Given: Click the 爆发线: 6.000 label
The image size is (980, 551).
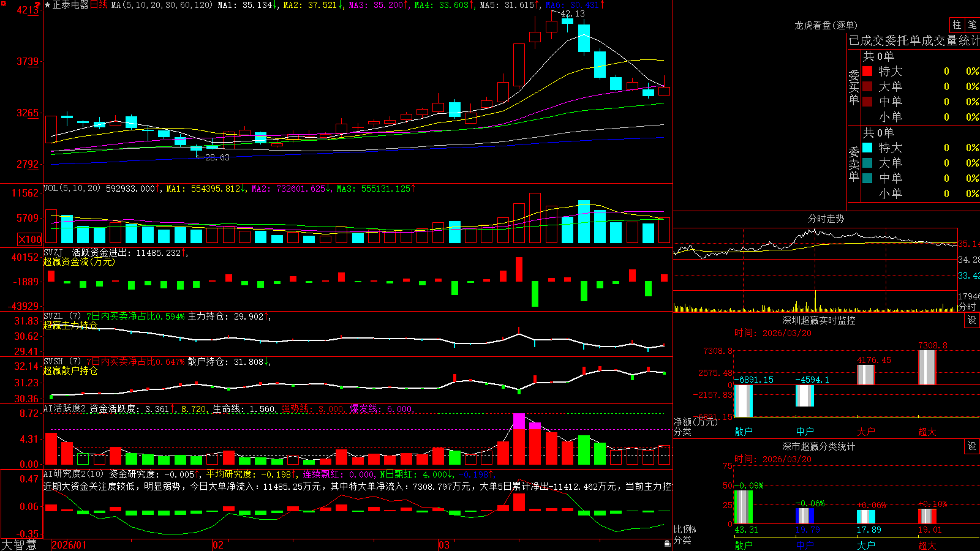Looking at the screenshot, I should (x=381, y=409).
